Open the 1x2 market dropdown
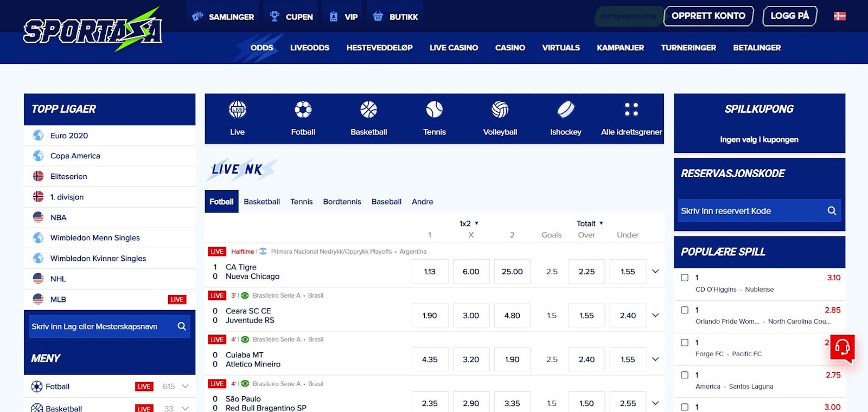Screen dimensions: 868x412 coord(469,223)
